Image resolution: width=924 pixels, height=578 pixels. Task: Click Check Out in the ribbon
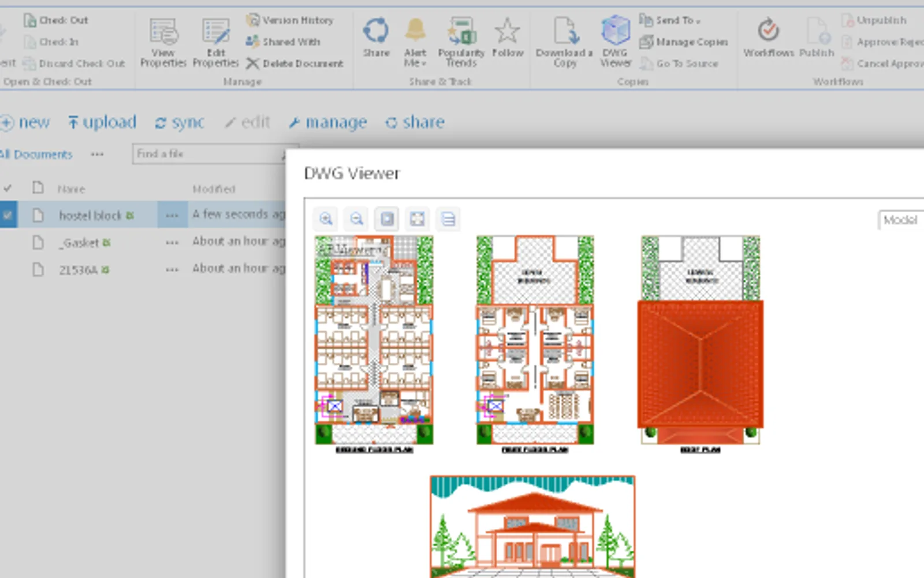pyautogui.click(x=56, y=20)
